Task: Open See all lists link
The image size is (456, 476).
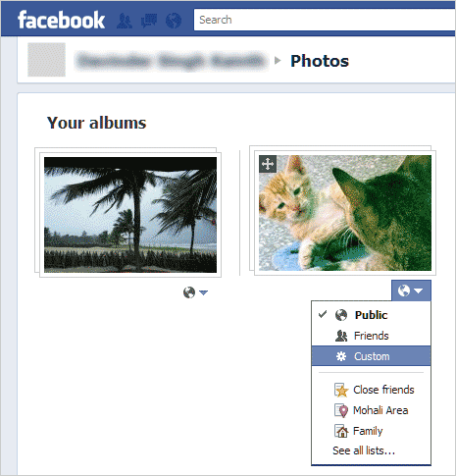Action: (x=364, y=450)
